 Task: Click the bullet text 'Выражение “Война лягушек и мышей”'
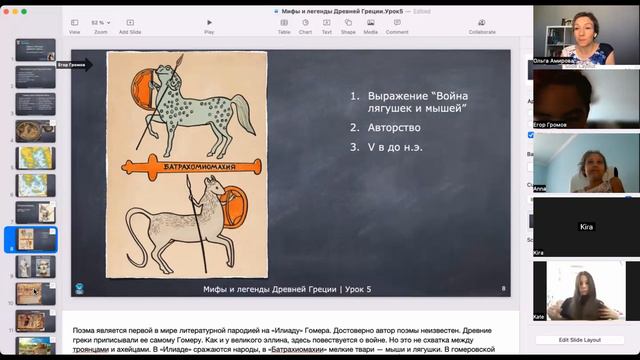[x=418, y=102]
